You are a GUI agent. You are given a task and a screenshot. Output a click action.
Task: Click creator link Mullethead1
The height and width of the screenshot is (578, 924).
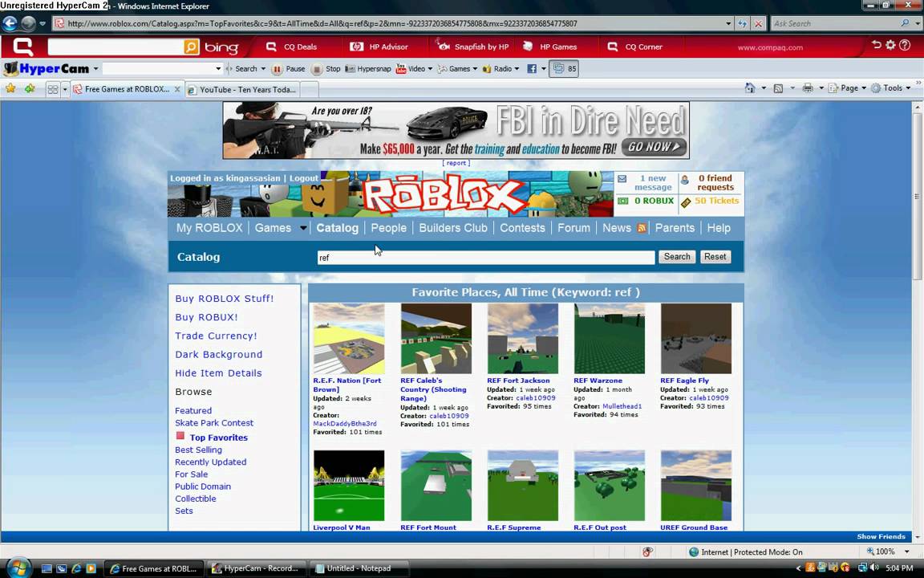coord(622,406)
